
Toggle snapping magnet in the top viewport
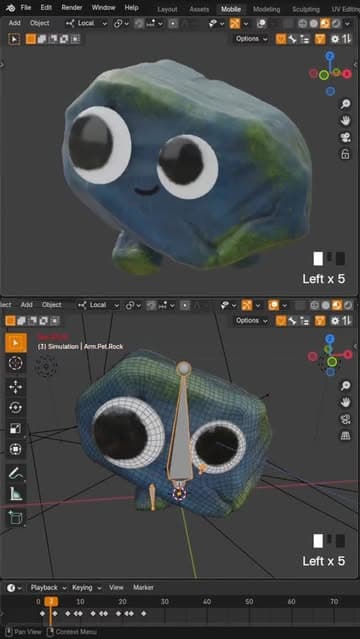(139, 24)
